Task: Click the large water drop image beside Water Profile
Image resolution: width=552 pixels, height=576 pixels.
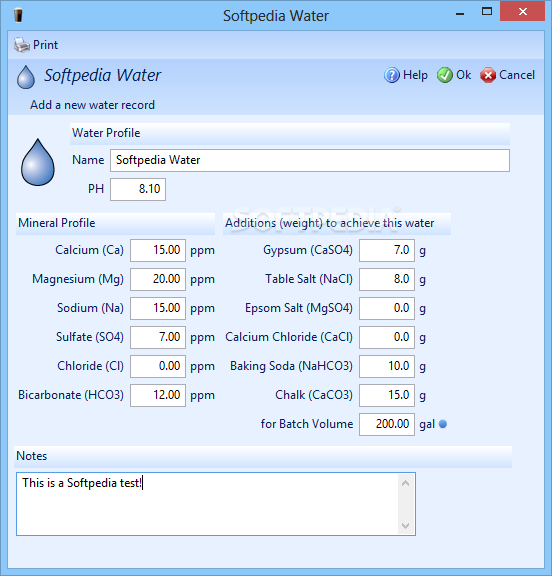Action: click(x=38, y=162)
